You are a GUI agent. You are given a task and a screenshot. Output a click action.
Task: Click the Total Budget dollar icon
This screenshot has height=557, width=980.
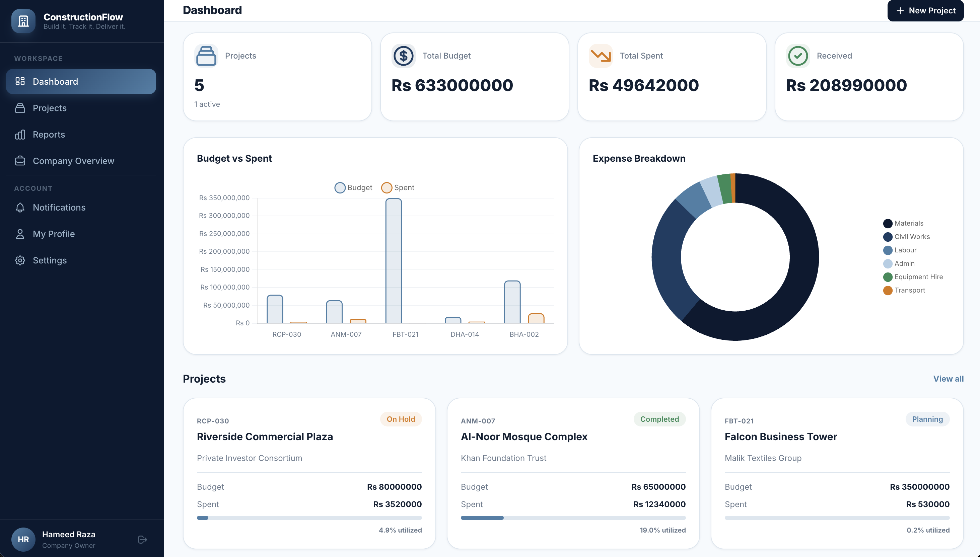403,56
